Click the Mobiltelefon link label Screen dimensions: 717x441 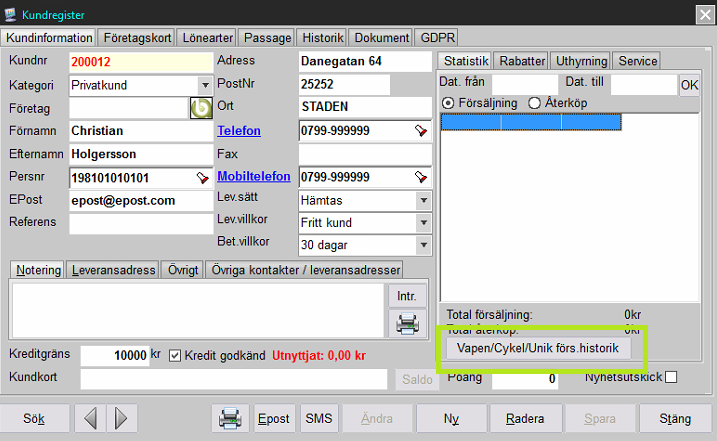pyautogui.click(x=253, y=177)
